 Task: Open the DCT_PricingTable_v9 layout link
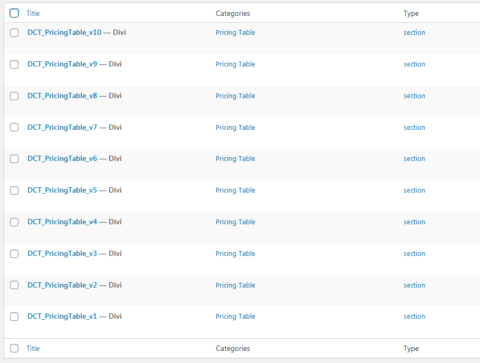62,64
